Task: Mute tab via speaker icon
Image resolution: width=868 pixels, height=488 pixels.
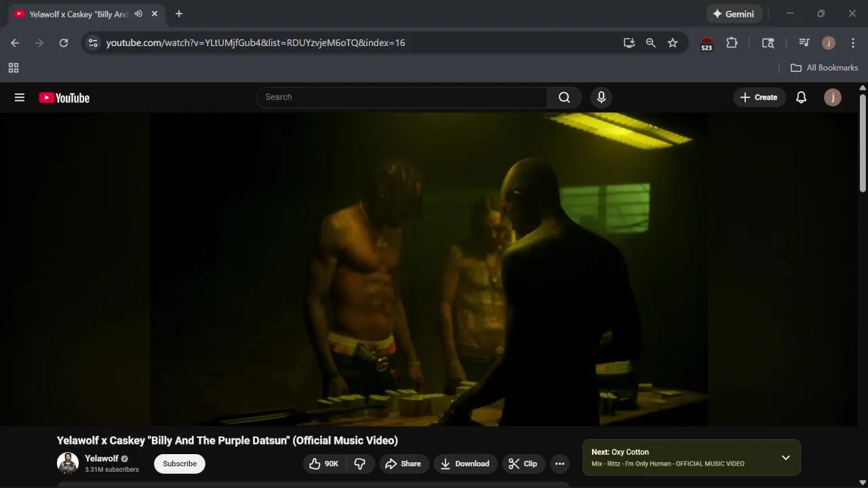Action: (x=138, y=14)
